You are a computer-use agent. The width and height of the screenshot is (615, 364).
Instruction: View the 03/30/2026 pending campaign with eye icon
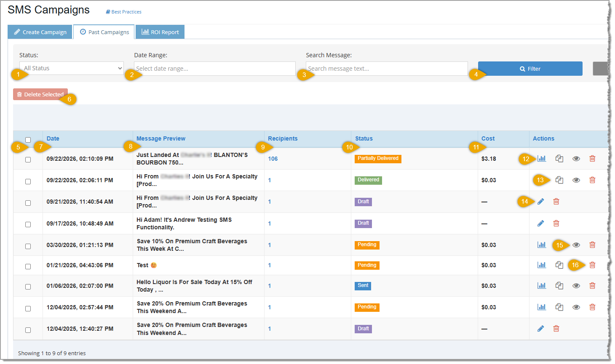(x=576, y=245)
